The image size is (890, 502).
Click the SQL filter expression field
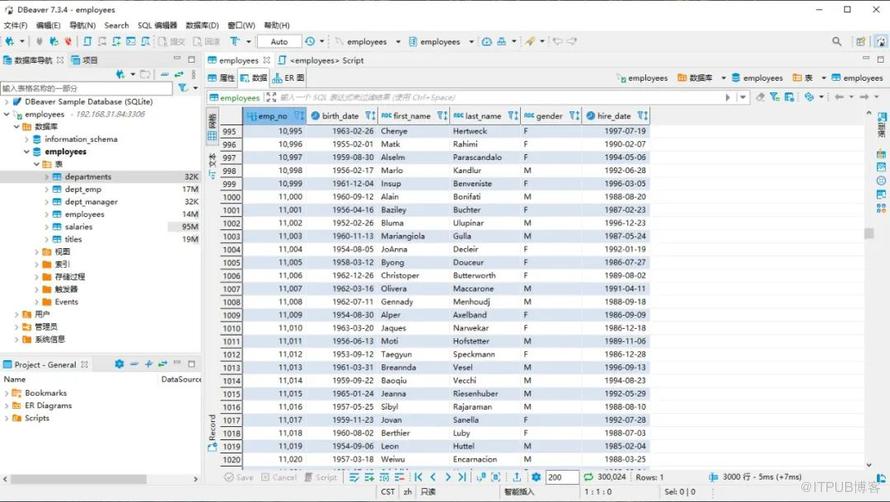tap(499, 98)
